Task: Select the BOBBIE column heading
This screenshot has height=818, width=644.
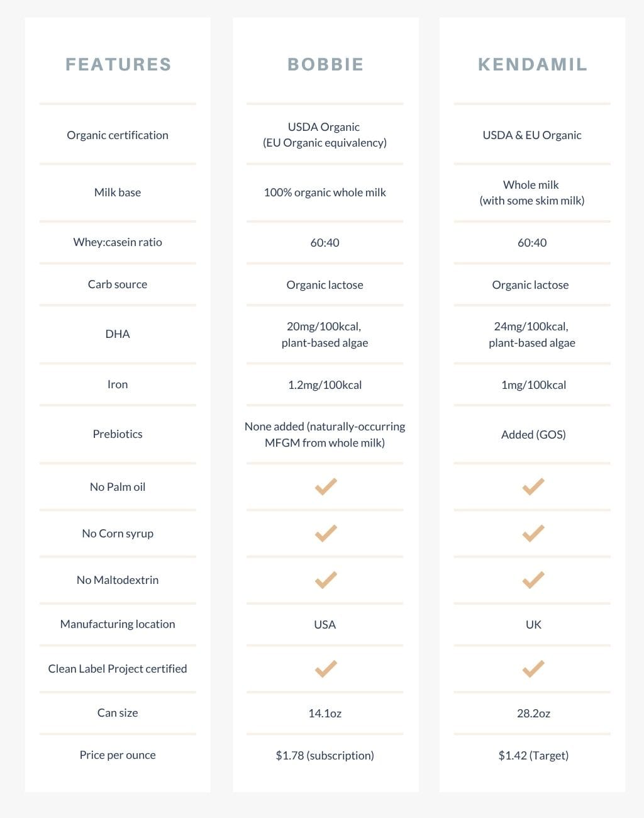Action: tap(326, 64)
